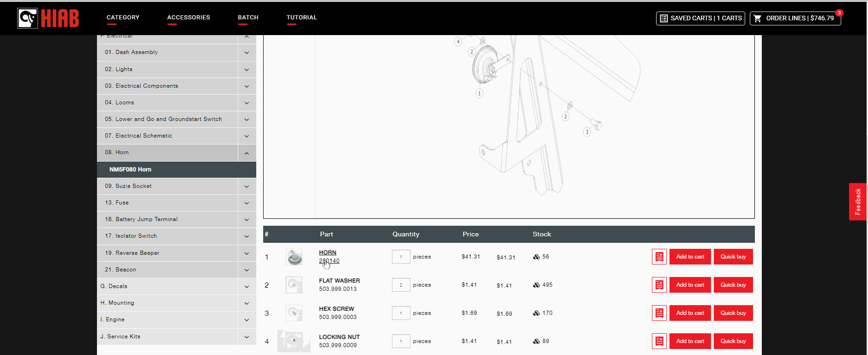Click part number 503.999.0009 text
This screenshot has width=868, height=355.
(x=338, y=345)
